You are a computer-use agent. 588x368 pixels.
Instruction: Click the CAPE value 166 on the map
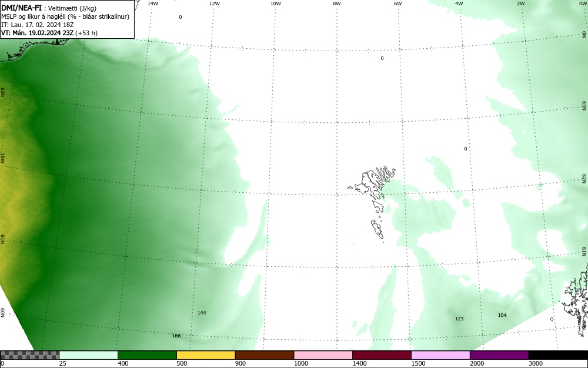(176, 336)
